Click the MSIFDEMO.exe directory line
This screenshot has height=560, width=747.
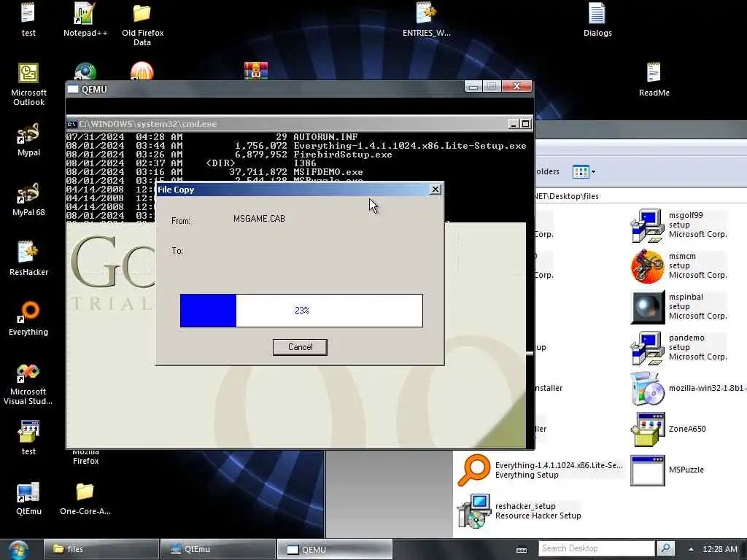[214, 172]
